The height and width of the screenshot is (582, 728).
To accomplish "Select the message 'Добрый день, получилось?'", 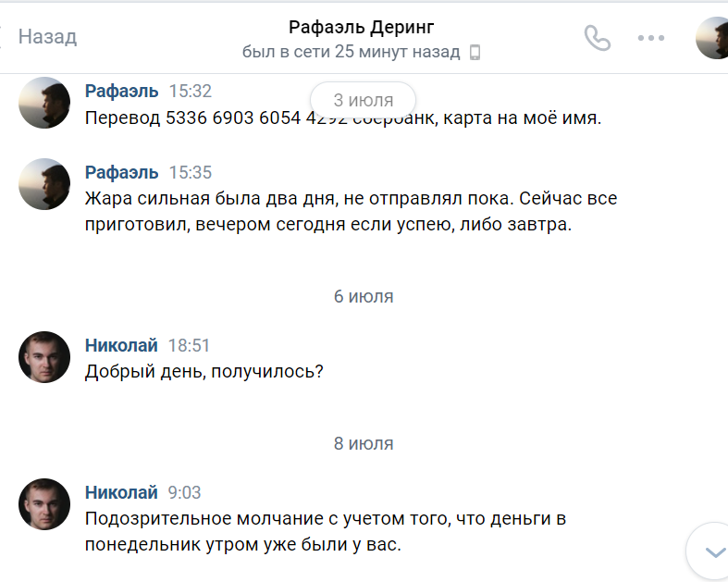I will point(204,371).
